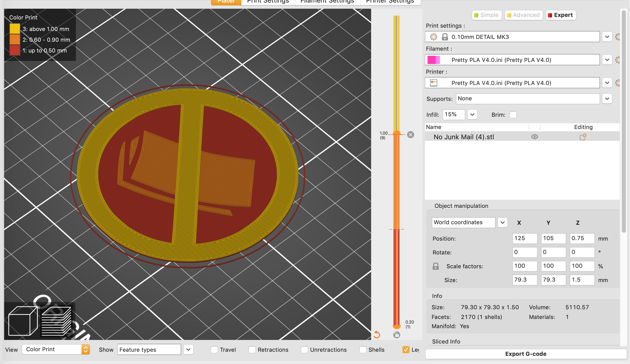
Task: Click Export G-code button
Action: (x=526, y=354)
